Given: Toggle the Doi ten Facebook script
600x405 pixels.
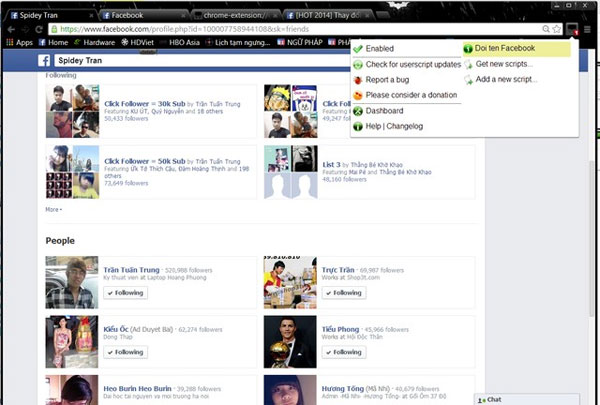Looking at the screenshot, I should (x=517, y=49).
